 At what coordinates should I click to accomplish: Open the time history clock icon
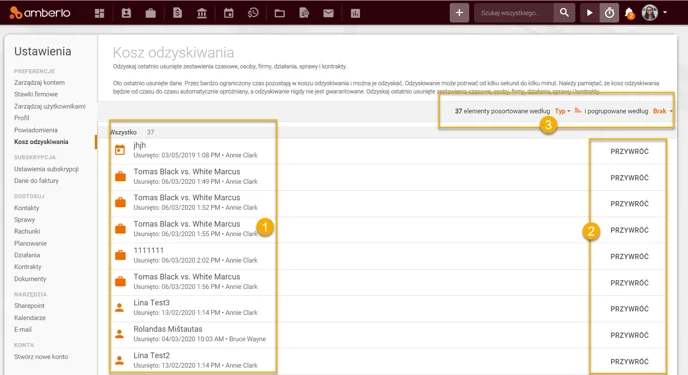click(253, 13)
